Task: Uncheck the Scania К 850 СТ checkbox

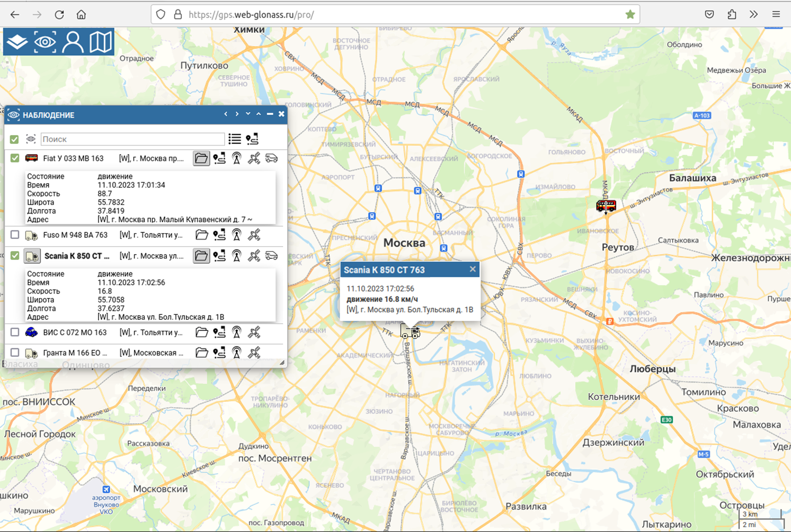Action: [15, 256]
